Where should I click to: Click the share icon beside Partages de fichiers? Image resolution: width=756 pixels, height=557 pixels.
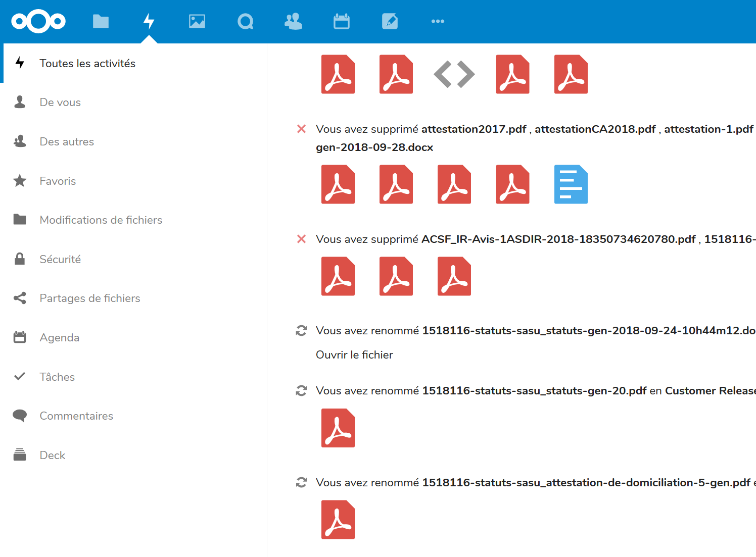[x=20, y=298]
